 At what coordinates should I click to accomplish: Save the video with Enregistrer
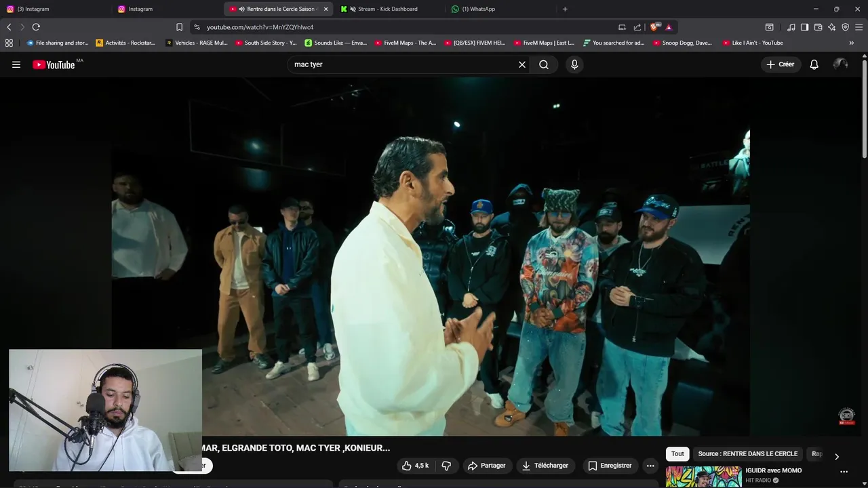(610, 466)
